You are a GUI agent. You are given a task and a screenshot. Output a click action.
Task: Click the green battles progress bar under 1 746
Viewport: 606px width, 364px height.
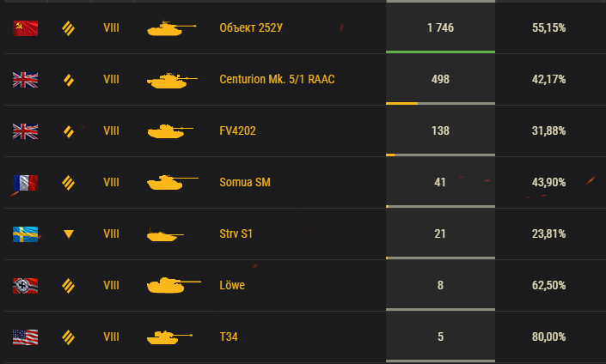coord(441,52)
